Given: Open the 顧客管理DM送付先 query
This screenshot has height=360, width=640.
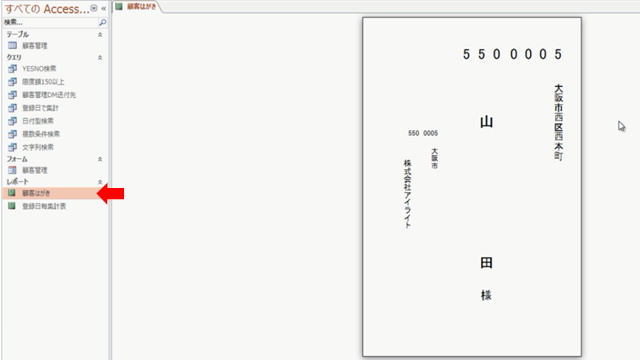Looking at the screenshot, I should (x=49, y=95).
